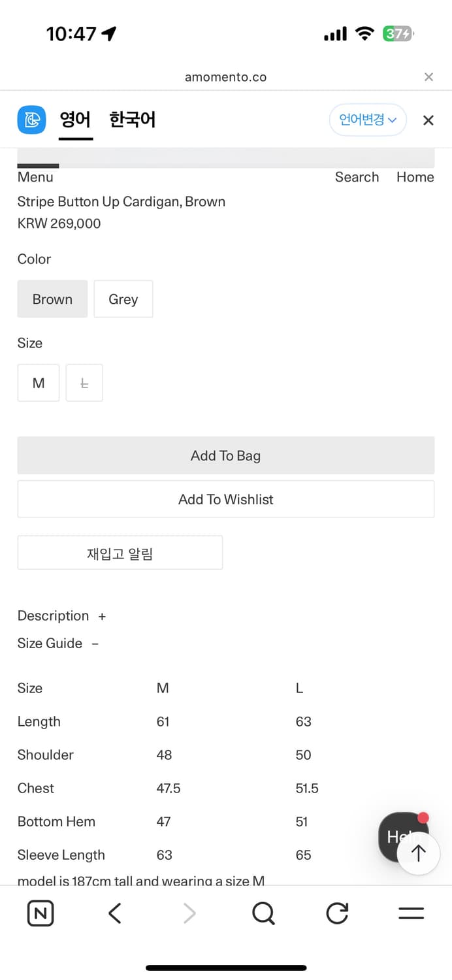Open the browser menu via hamburger icon
Image resolution: width=452 pixels, height=980 pixels.
(411, 913)
